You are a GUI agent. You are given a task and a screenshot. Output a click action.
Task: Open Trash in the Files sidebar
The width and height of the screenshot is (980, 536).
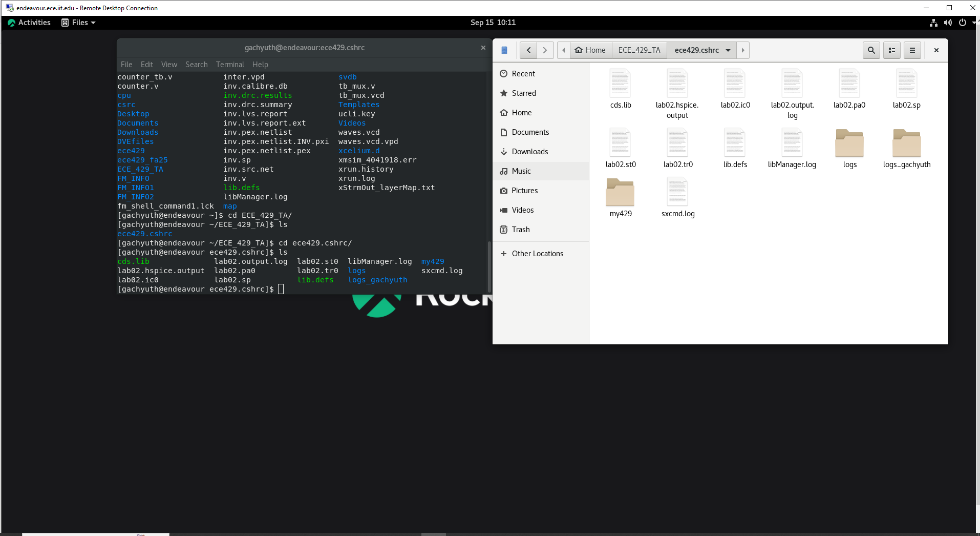coord(541,230)
